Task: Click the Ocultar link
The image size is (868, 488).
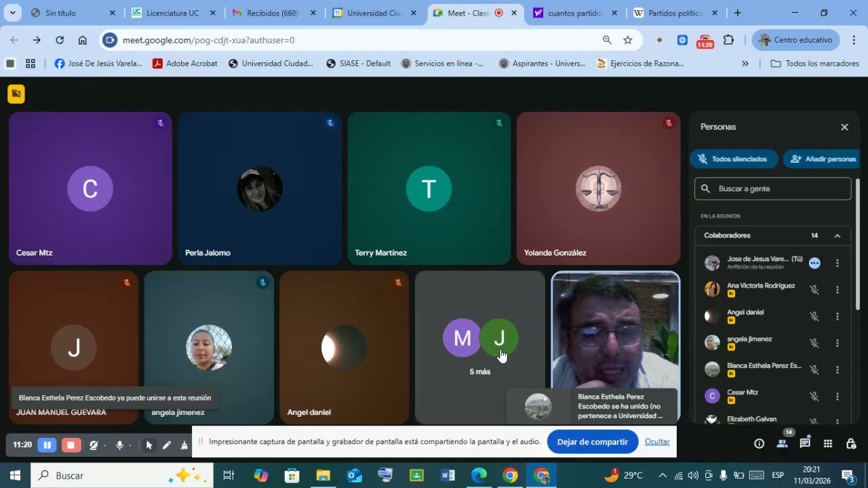Action: pos(657,442)
